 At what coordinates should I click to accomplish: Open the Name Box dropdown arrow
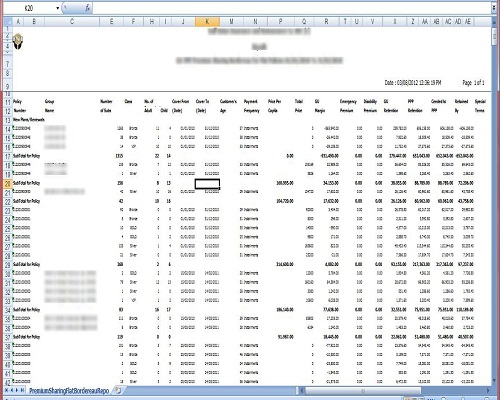tap(57, 8)
